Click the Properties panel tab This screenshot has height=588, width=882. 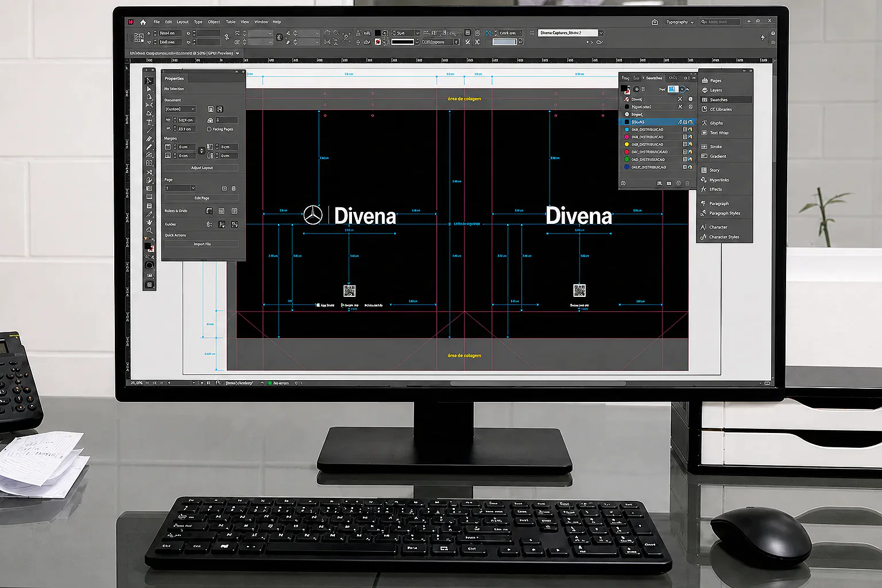click(174, 79)
